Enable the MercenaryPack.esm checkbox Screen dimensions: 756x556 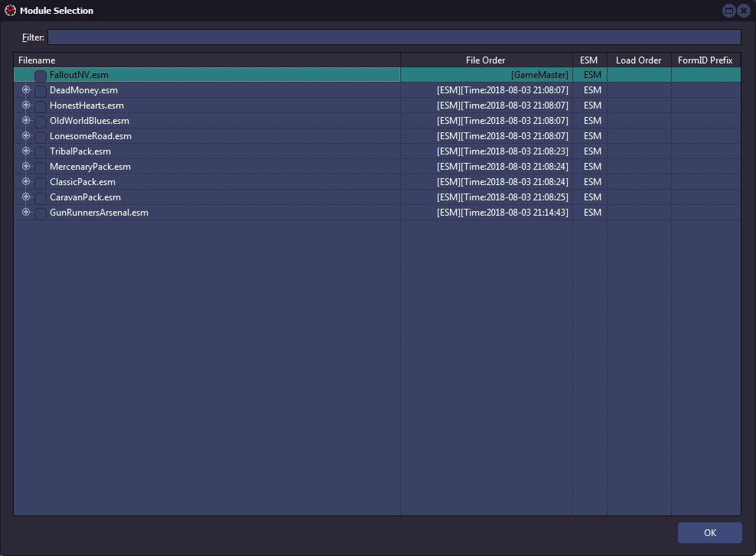[x=41, y=167]
